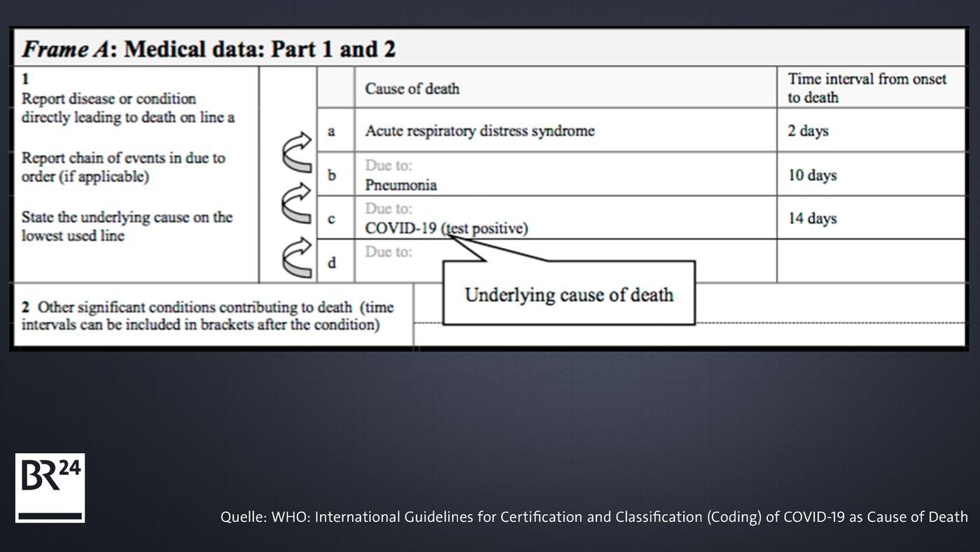The height and width of the screenshot is (552, 980).
Task: Click the curved arrow pointing to line c
Action: tap(297, 257)
